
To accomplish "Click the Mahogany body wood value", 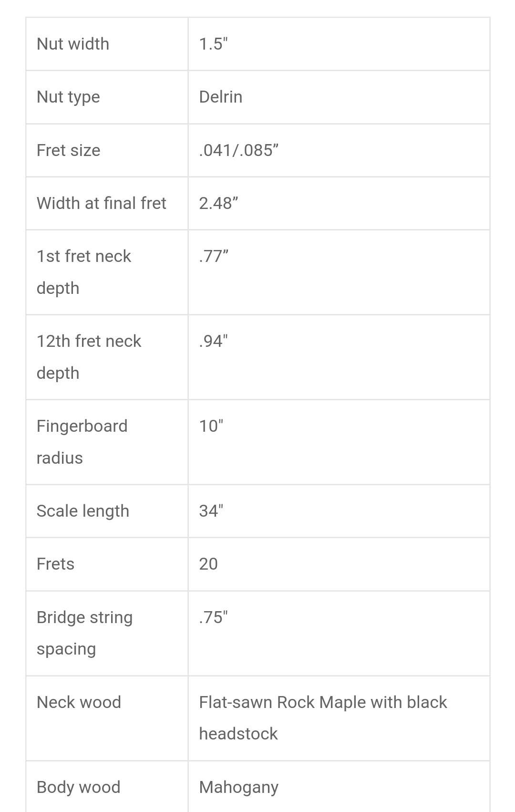I will [238, 787].
